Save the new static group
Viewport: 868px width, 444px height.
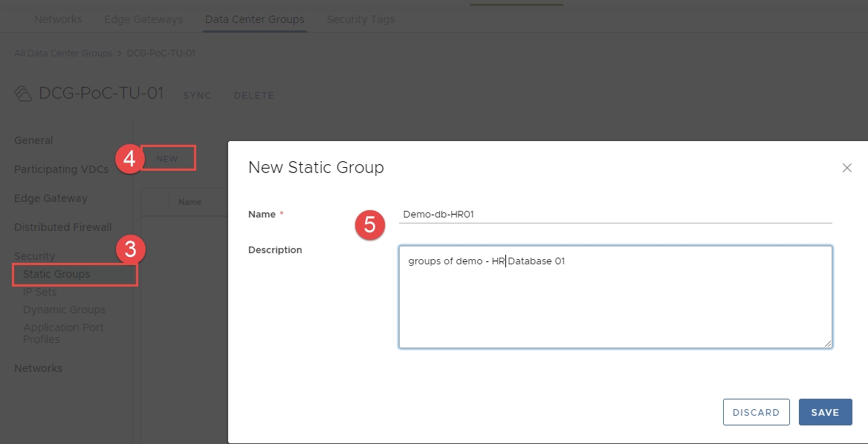[825, 412]
